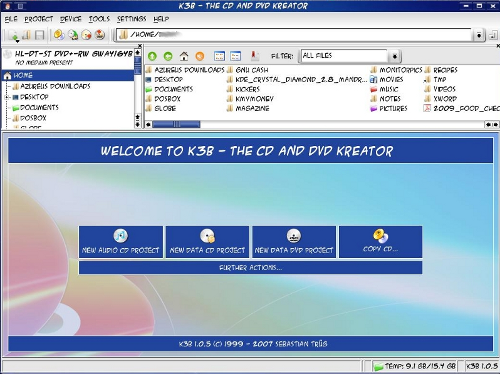
Task: Select the purple Pictures folder
Action: [389, 108]
